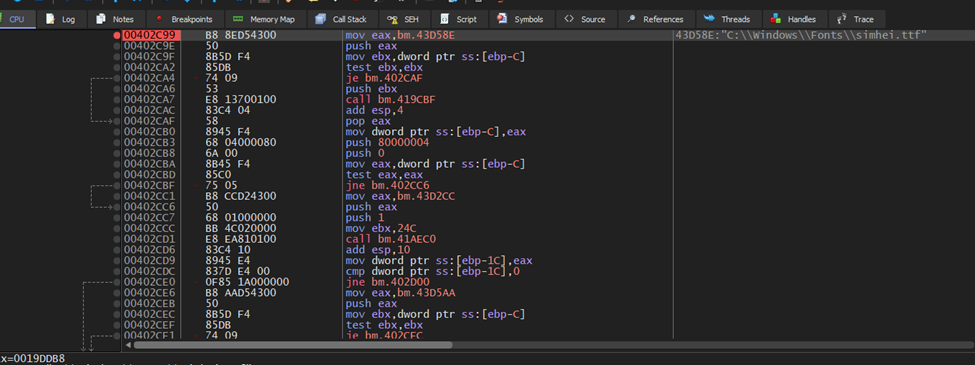Toggle breakpoint dot at address 00402C9E
The image size is (975, 365).
(117, 46)
